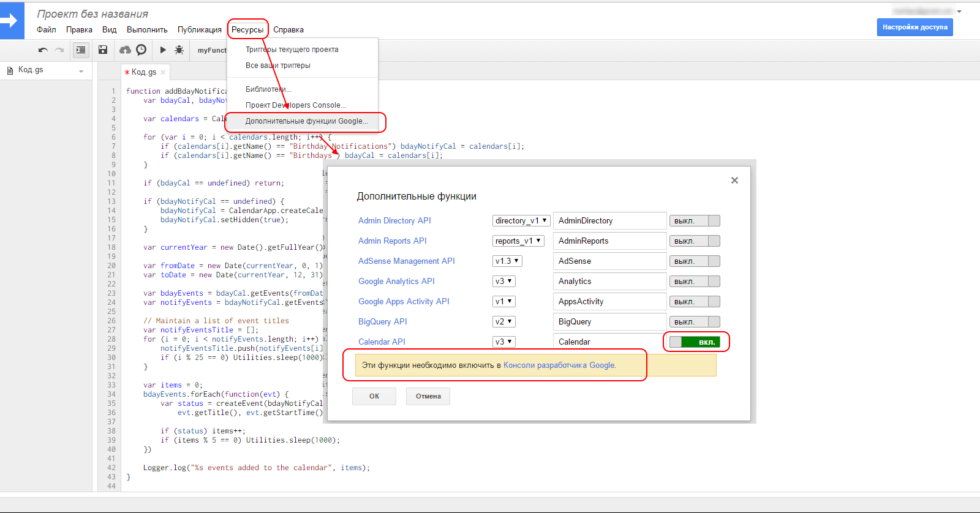The width and height of the screenshot is (980, 513).
Task: Start debugging with the bug icon
Action: [x=179, y=50]
